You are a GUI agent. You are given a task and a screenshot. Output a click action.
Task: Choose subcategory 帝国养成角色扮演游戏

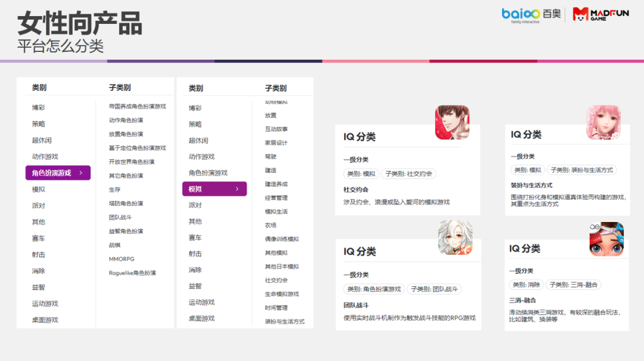coord(137,106)
